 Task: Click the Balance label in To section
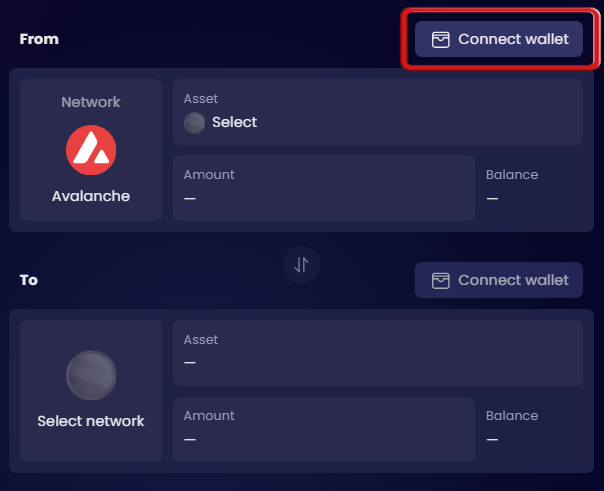click(512, 416)
